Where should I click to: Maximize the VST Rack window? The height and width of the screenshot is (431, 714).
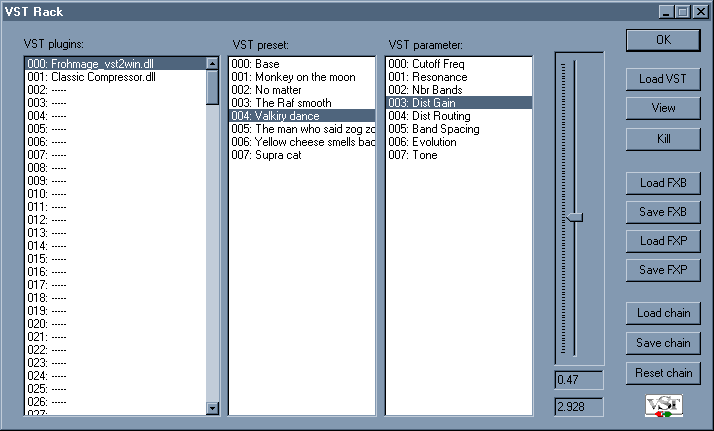point(683,12)
